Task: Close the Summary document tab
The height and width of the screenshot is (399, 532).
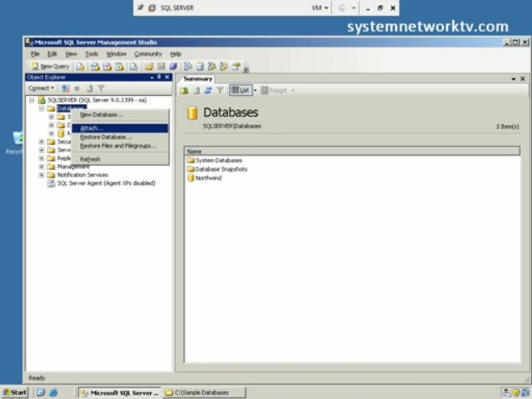Action: pos(523,79)
